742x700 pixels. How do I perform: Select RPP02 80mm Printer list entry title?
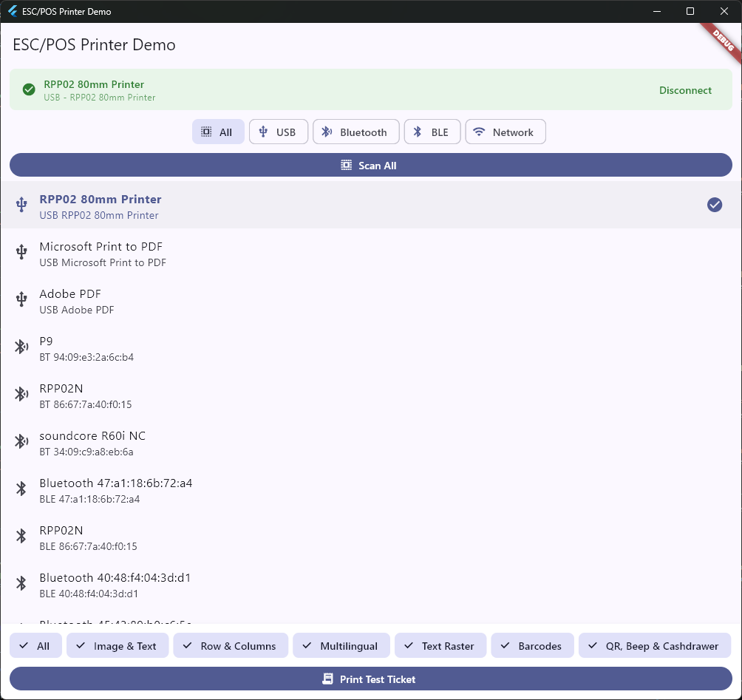(101, 200)
